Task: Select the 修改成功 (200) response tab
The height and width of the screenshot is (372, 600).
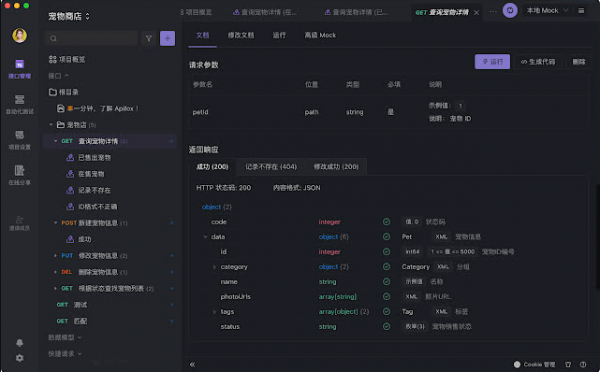Action: pos(336,167)
